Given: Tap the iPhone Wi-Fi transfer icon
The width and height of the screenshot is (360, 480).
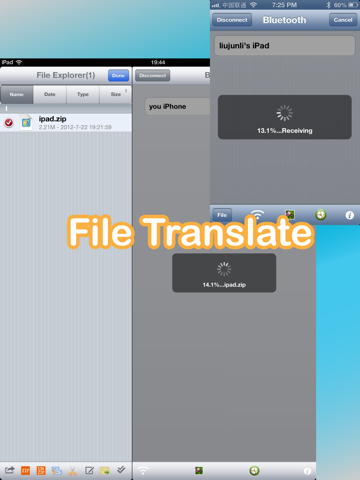Looking at the screenshot, I should click(x=257, y=214).
